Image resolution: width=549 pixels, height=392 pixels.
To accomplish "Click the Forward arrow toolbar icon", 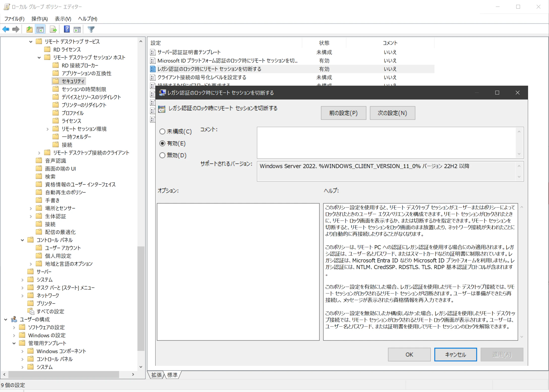I will (x=16, y=29).
